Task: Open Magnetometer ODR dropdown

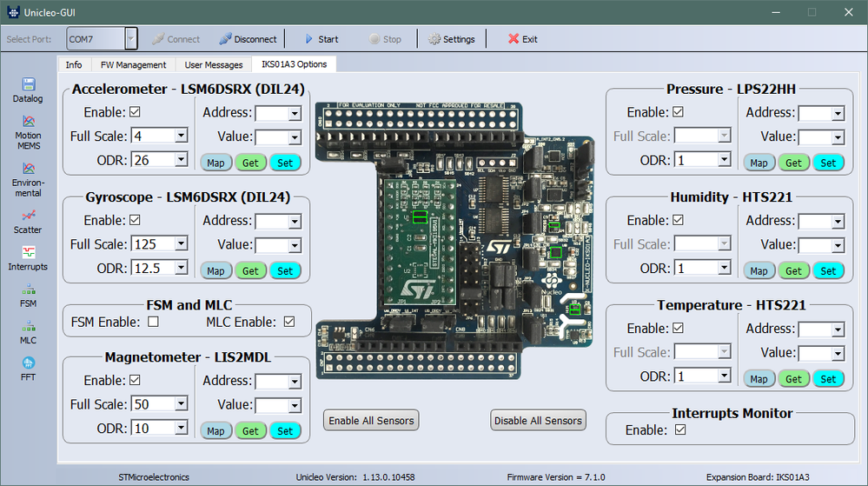Action: click(x=181, y=428)
